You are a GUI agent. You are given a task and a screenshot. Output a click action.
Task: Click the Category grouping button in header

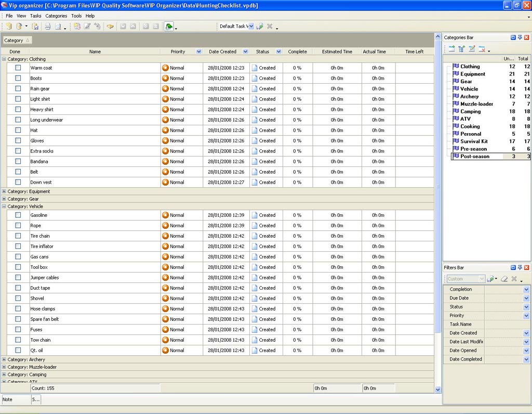[x=17, y=40]
